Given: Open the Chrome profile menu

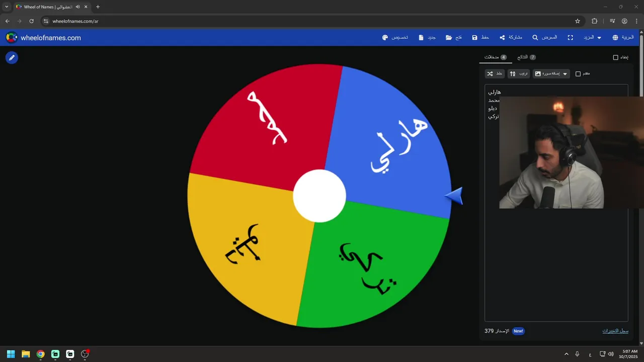Looking at the screenshot, I should pyautogui.click(x=624, y=21).
